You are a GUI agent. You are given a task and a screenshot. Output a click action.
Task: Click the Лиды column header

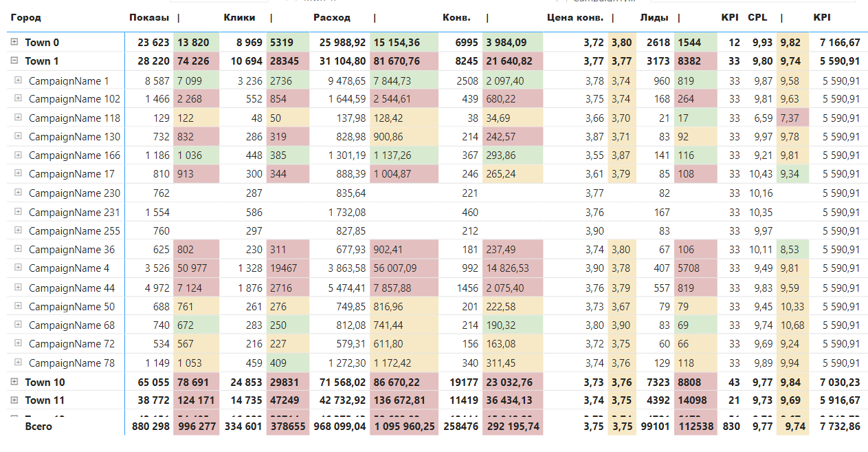coord(654,17)
